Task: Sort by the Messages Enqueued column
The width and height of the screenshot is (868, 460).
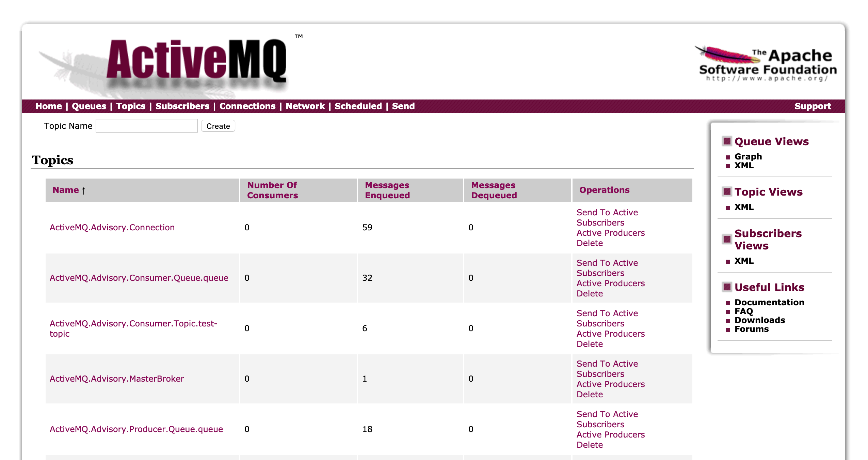Action: point(387,190)
